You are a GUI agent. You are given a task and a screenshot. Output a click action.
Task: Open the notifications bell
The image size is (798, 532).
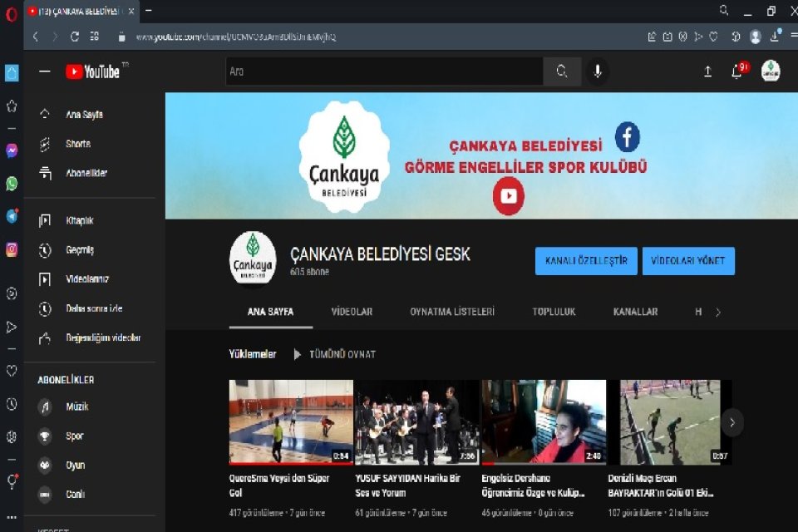click(736, 71)
